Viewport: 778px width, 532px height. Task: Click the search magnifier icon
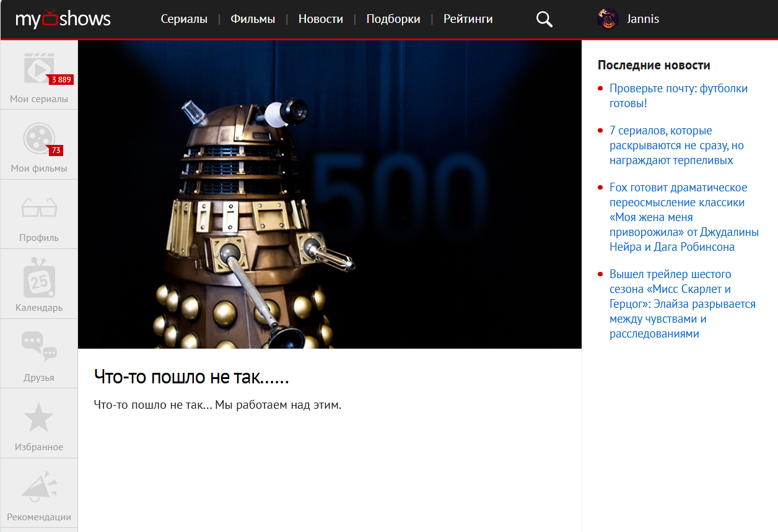pyautogui.click(x=544, y=19)
